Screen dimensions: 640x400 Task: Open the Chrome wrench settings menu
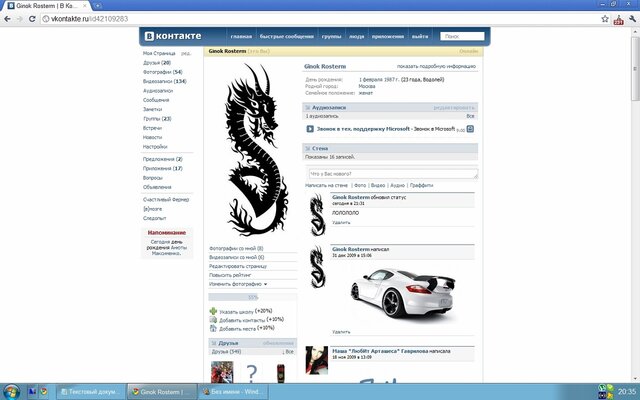click(633, 19)
